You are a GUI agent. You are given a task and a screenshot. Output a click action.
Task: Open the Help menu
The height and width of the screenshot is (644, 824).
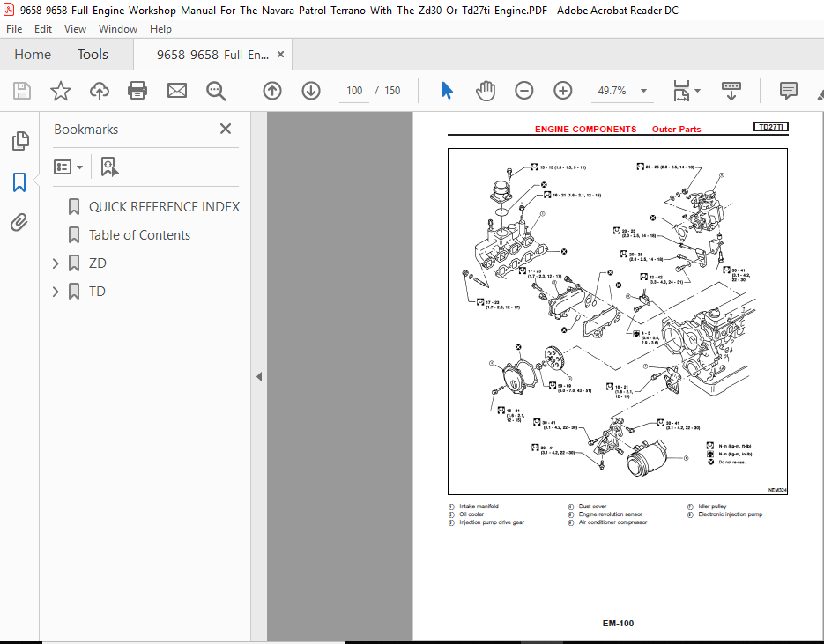(160, 29)
